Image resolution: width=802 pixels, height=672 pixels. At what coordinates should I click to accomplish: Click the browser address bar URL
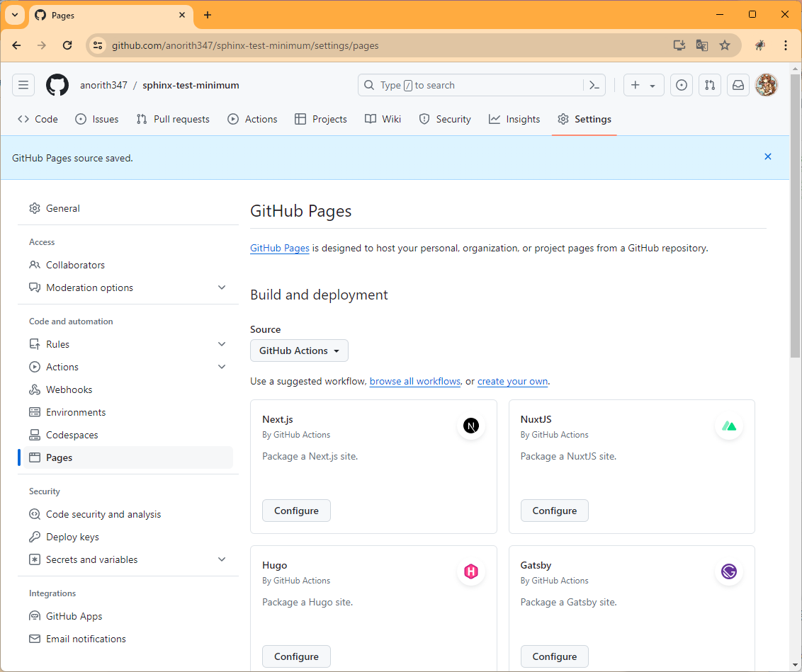pyautogui.click(x=246, y=45)
